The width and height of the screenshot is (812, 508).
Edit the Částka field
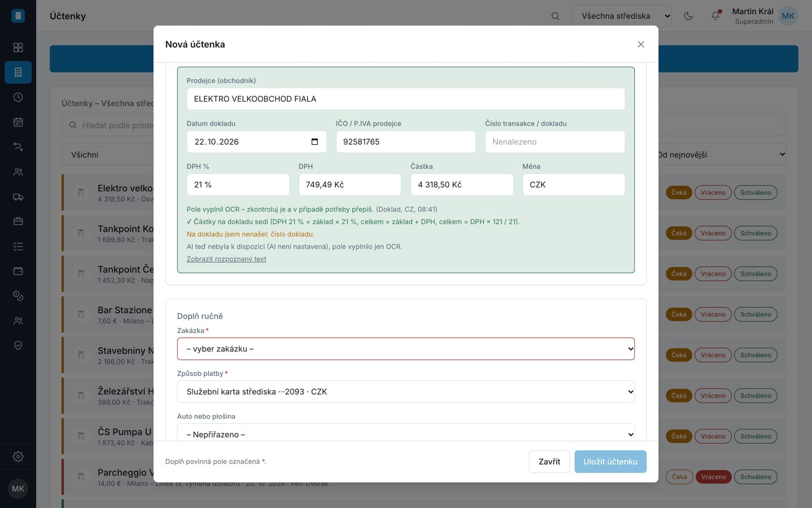[462, 185]
